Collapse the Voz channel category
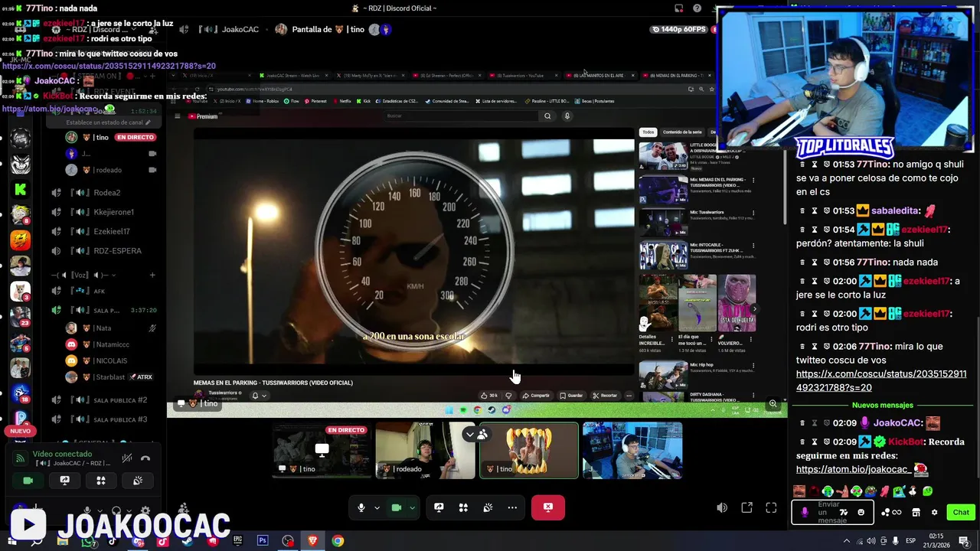This screenshot has height=551, width=980. [x=83, y=275]
